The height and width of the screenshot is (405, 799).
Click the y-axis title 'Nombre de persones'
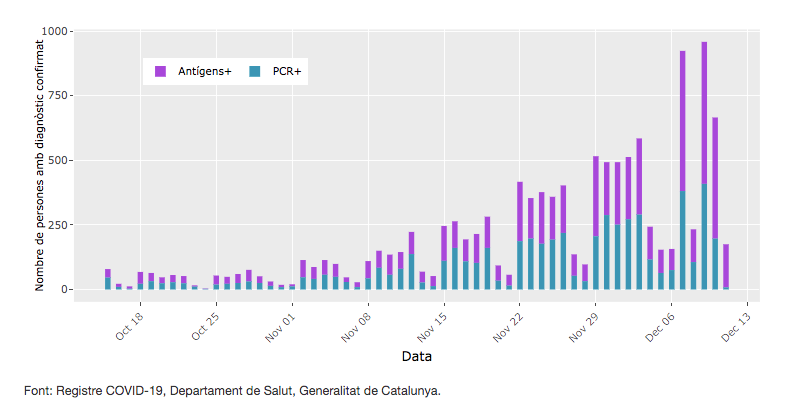pyautogui.click(x=41, y=160)
